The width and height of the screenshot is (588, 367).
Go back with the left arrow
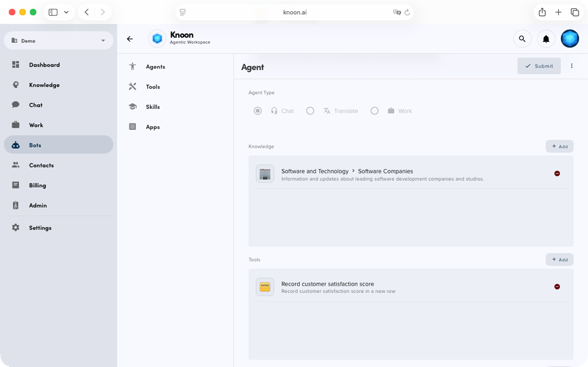130,39
